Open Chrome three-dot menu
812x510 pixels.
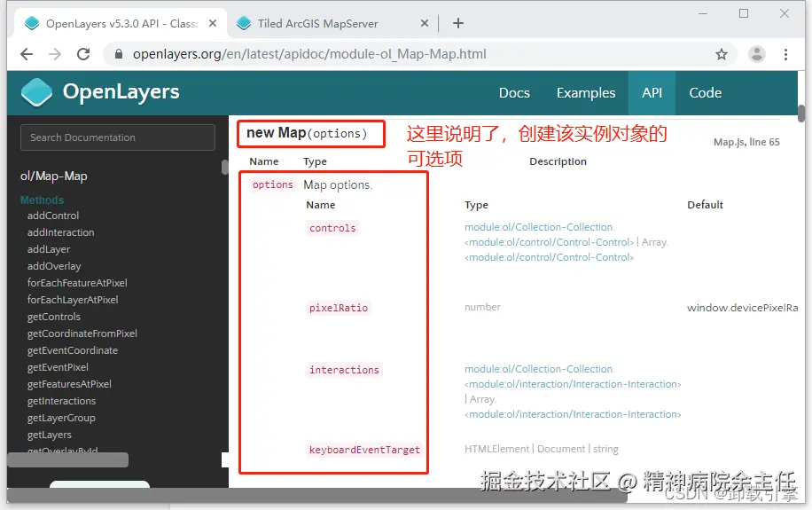pyautogui.click(x=785, y=54)
